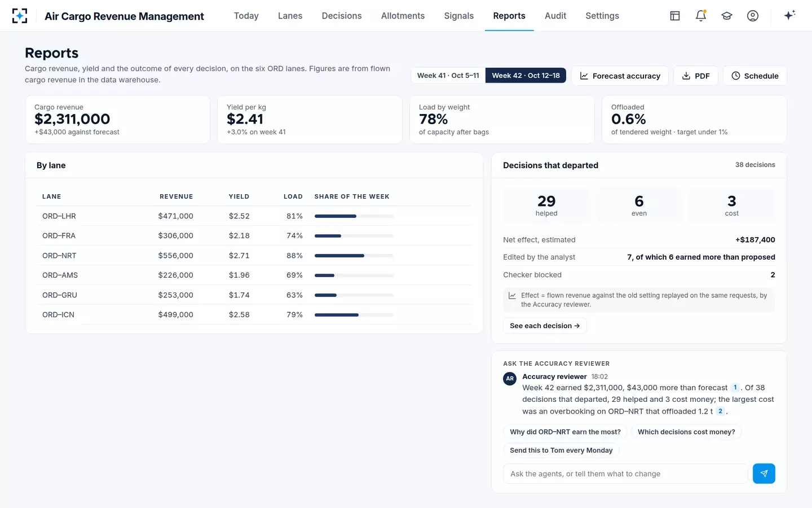812x508 pixels.
Task: Ask 'Why did ORD–NRT earn the most?'
Action: click(x=565, y=432)
